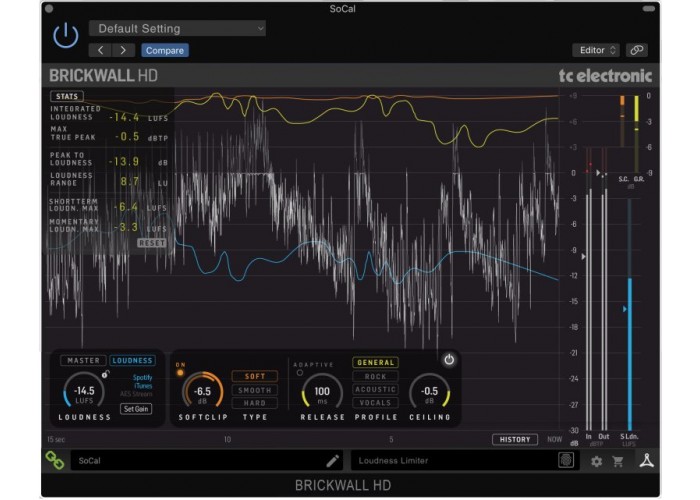
Task: Click the input meter white triangle marker
Action: tap(583, 257)
